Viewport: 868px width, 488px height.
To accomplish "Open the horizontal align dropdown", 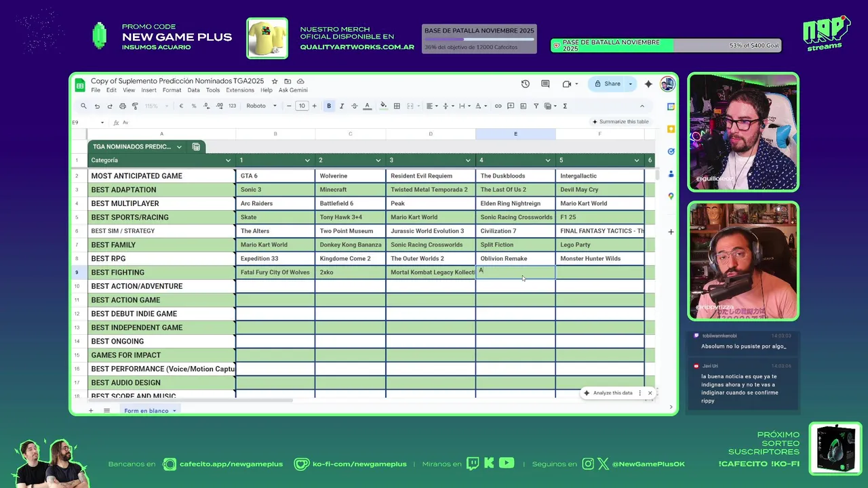I will 431,106.
